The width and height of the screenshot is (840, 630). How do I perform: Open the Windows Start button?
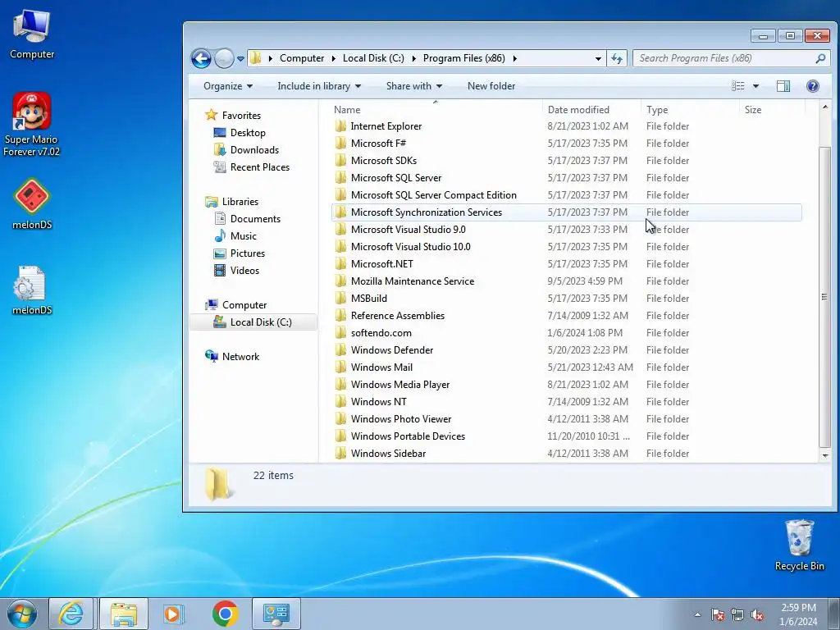click(22, 614)
